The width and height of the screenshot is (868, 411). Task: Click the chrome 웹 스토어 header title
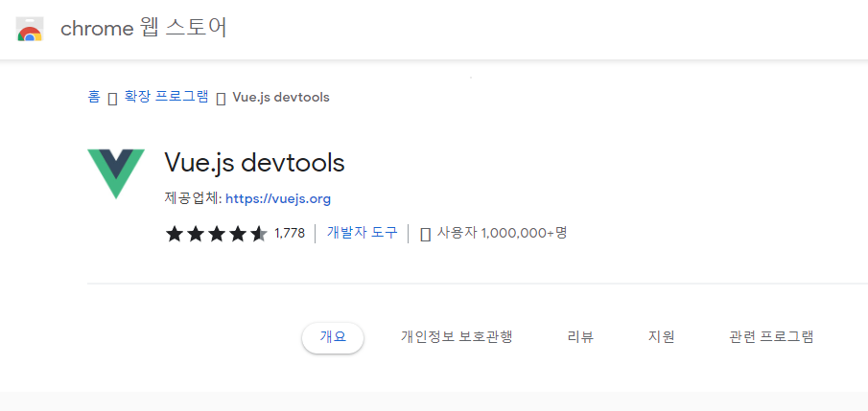[x=143, y=28]
